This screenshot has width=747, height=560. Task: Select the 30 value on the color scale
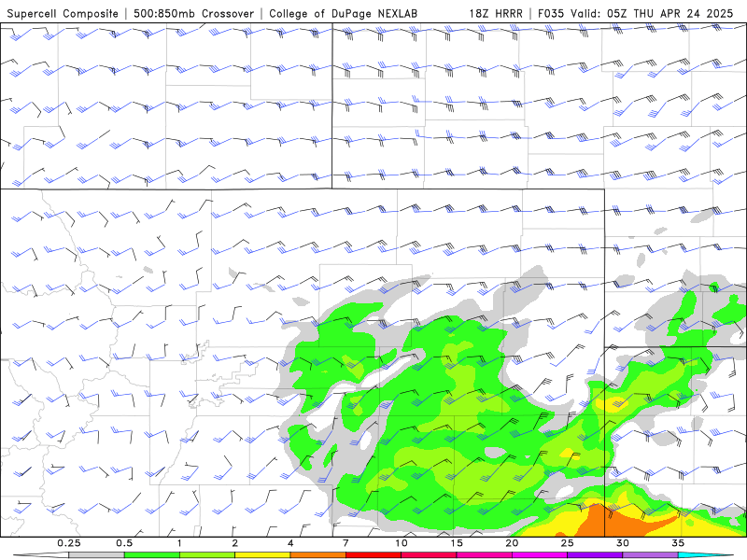[622, 543]
